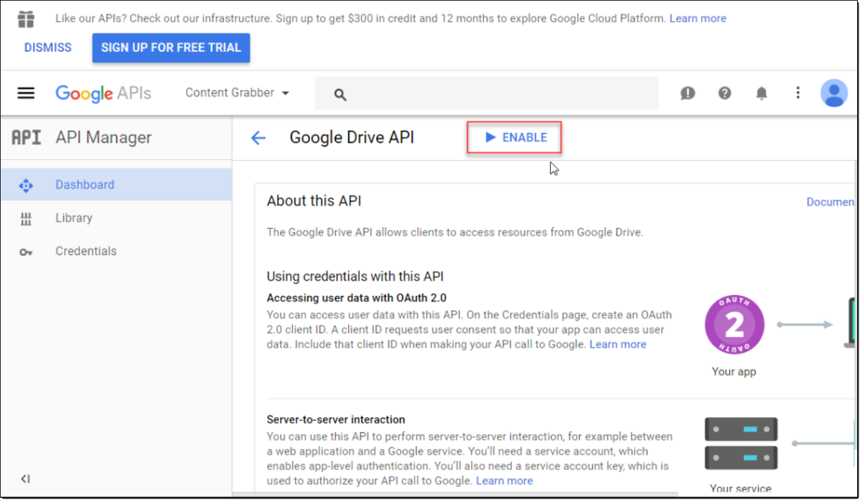Click Learn more in the OAuth section
Viewport: 864px width, 504px height.
tap(618, 344)
